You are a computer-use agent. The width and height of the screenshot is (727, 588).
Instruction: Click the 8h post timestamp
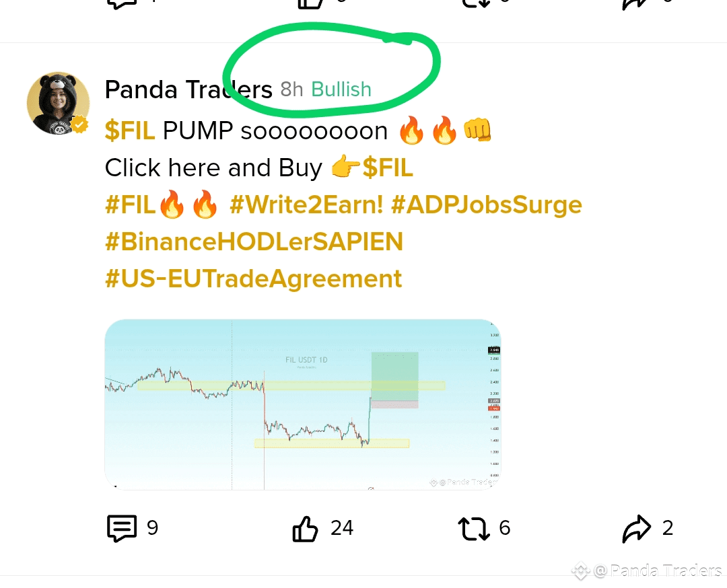click(x=291, y=89)
